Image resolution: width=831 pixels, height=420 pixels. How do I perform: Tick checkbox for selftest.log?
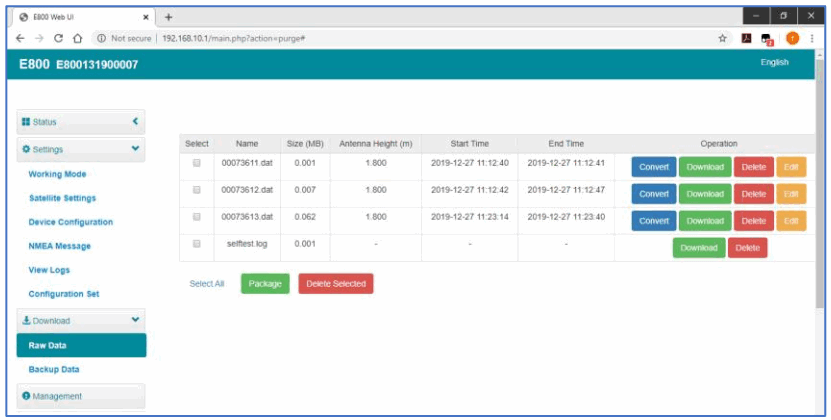pos(197,244)
